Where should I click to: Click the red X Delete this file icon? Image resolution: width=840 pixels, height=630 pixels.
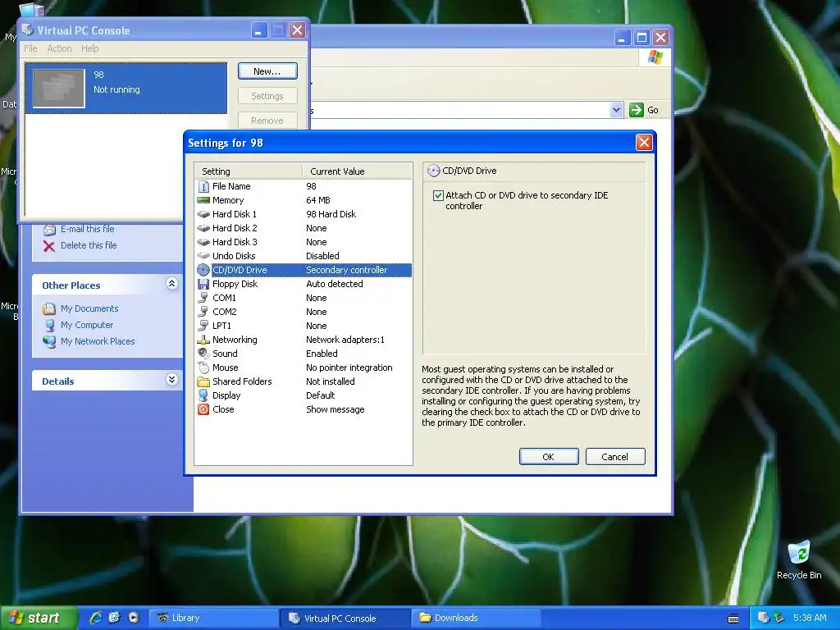pyautogui.click(x=49, y=246)
